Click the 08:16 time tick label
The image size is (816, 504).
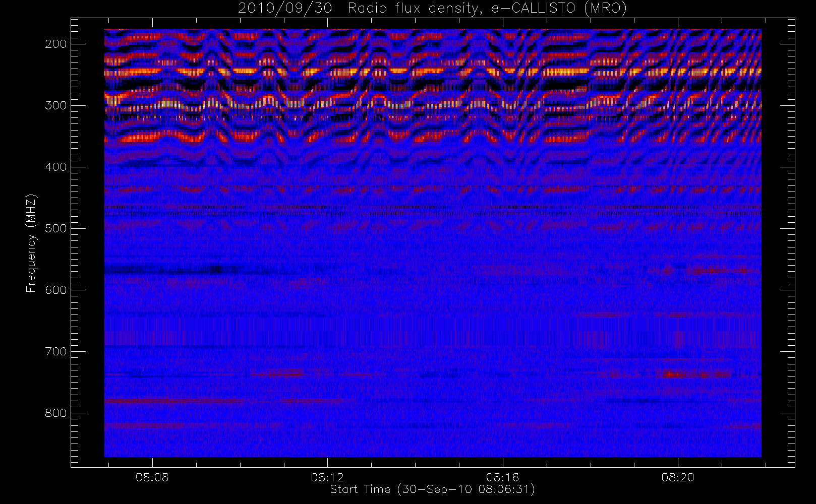(502, 477)
